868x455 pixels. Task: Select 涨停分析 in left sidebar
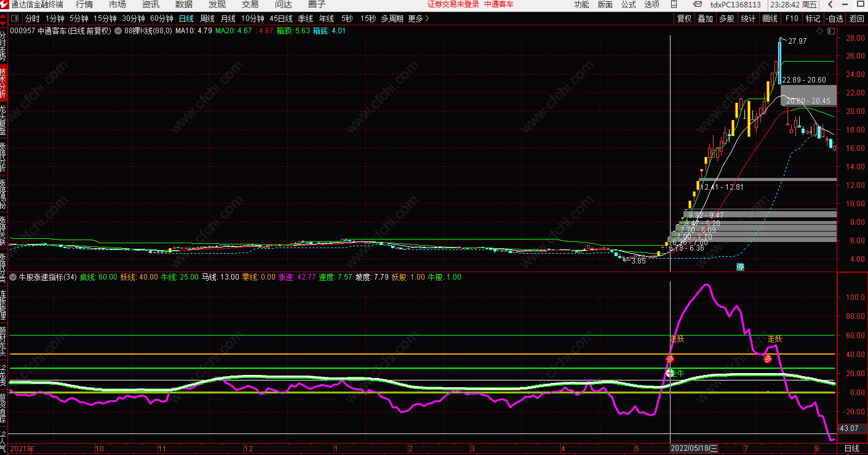(x=3, y=157)
